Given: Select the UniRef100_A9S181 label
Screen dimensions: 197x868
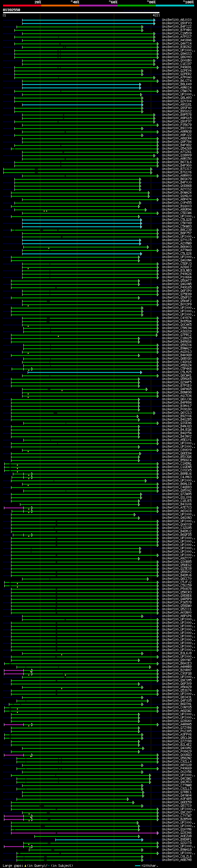Looking at the screenshot, I should (177, 104).
